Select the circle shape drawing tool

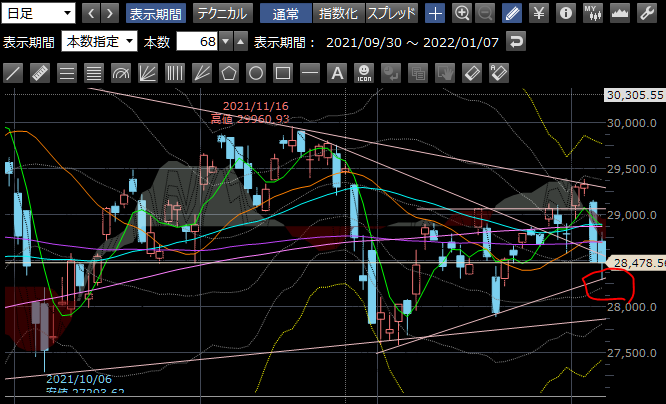point(256,73)
